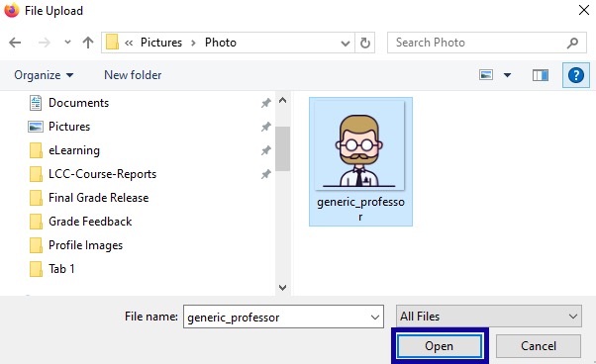Screen dimensions: 596x364
Task: Open the eLearning folder
Action: click(x=74, y=150)
